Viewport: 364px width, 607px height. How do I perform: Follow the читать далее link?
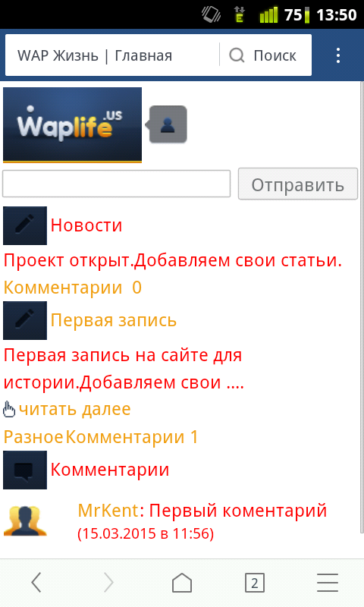(x=74, y=409)
